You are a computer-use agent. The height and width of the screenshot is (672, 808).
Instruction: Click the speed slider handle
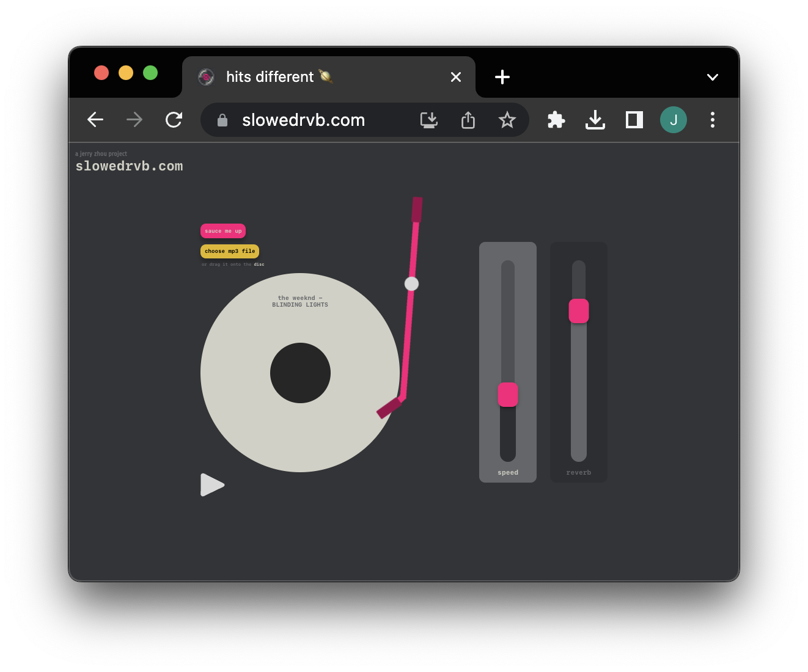507,395
